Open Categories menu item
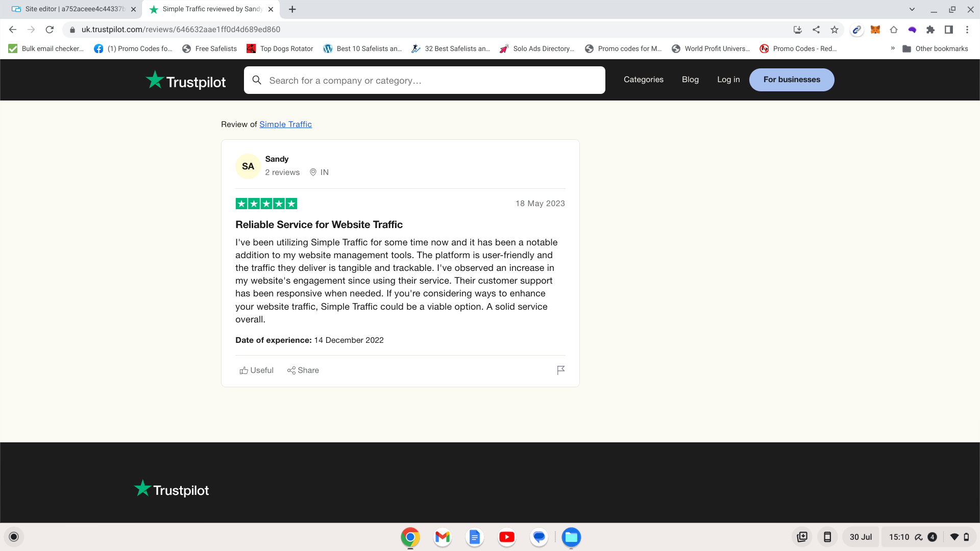 click(643, 80)
